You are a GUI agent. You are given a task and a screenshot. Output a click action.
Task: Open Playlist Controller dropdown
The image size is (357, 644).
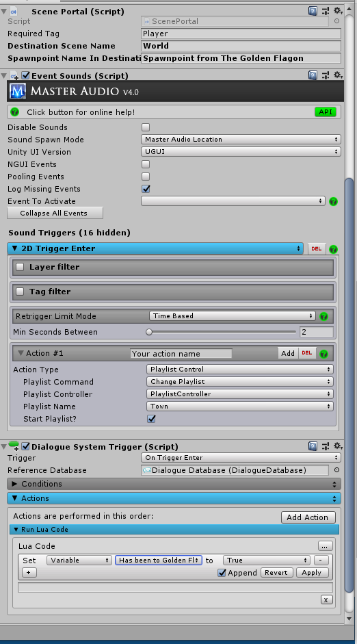pyautogui.click(x=239, y=394)
